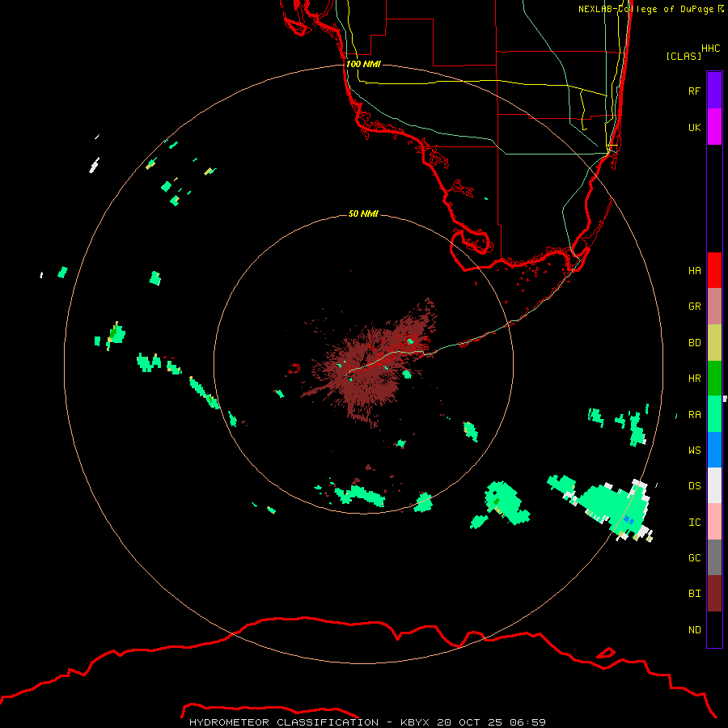Select the GR legend color block
728x728 pixels.
pos(714,307)
